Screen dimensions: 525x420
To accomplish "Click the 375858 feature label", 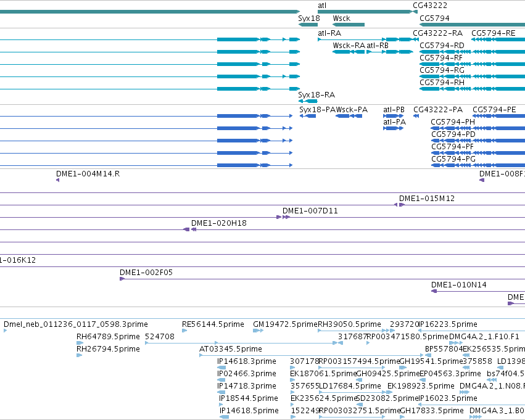I will click(477, 362).
